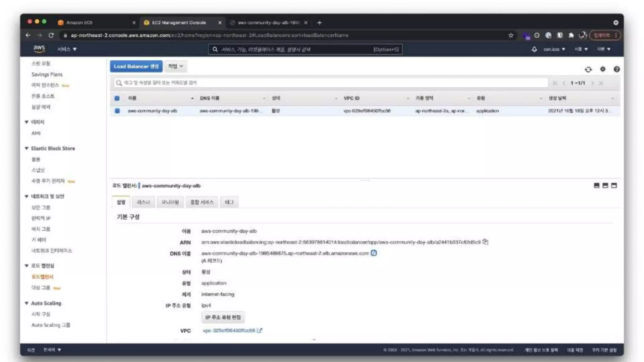Screen dimensions: 644x362
Task: Open the 작업 actions dropdown
Action: [175, 66]
